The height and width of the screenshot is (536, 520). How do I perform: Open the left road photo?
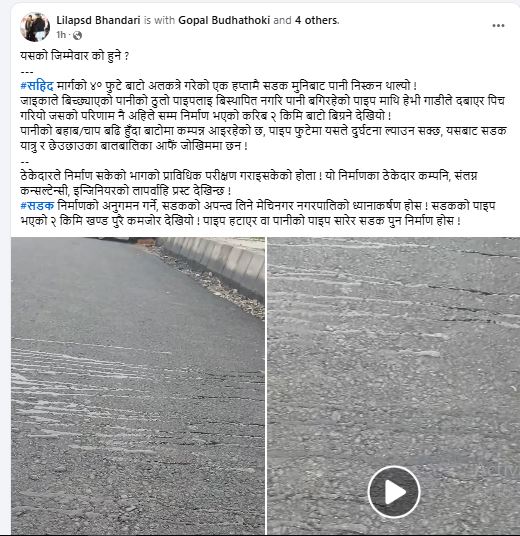pos(138,386)
